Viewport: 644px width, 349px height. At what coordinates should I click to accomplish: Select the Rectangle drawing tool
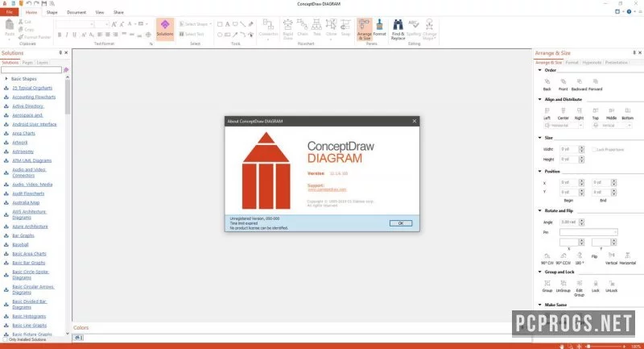[220, 24]
